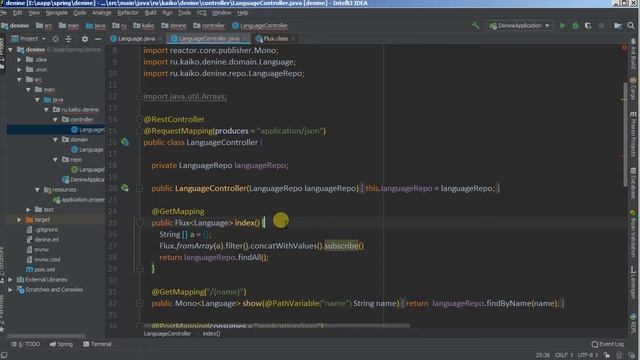Click the class gutter icon next to LanguageController class line
This screenshot has height=360, width=640.
point(125,142)
